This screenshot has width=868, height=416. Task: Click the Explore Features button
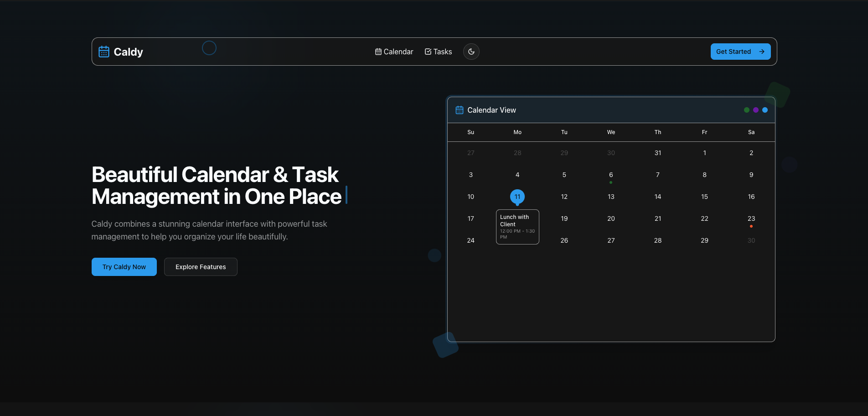point(201,267)
